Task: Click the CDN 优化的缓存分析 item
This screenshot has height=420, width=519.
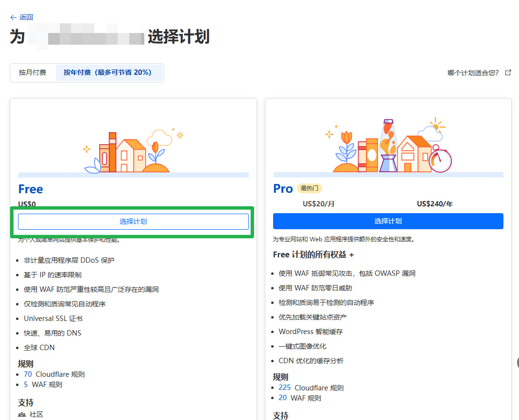Action: (x=311, y=361)
